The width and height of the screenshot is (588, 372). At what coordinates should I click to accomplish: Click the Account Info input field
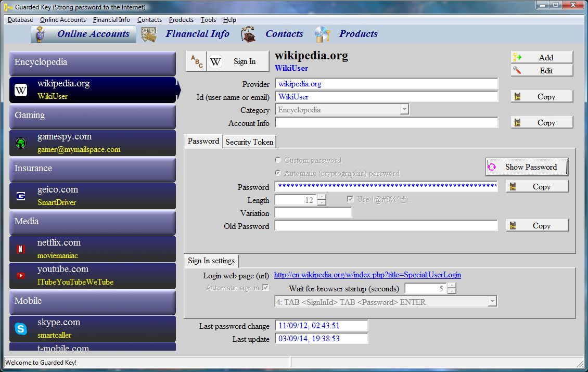click(387, 123)
